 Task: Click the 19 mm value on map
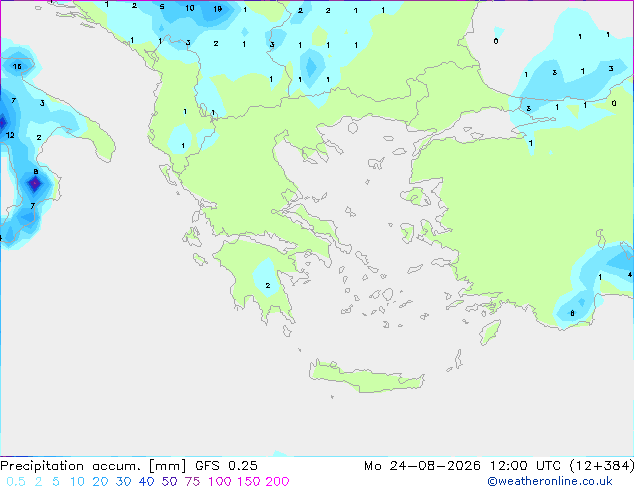pos(218,9)
